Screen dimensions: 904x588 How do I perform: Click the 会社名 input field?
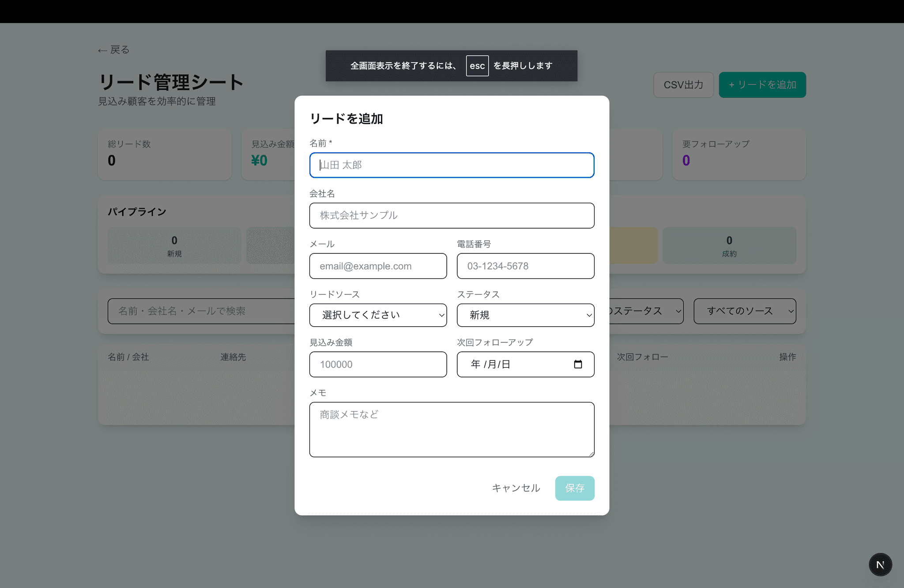(x=452, y=215)
